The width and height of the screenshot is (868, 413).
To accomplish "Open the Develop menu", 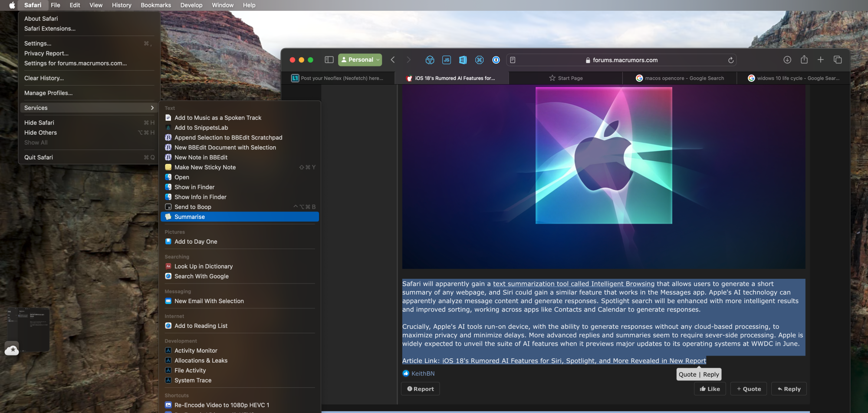I will point(191,5).
